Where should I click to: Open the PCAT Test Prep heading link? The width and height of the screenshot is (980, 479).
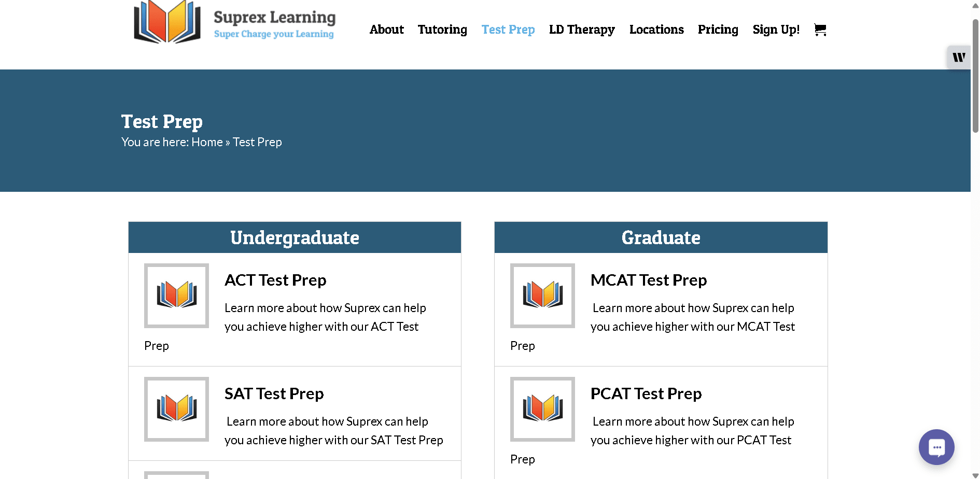[x=646, y=393]
